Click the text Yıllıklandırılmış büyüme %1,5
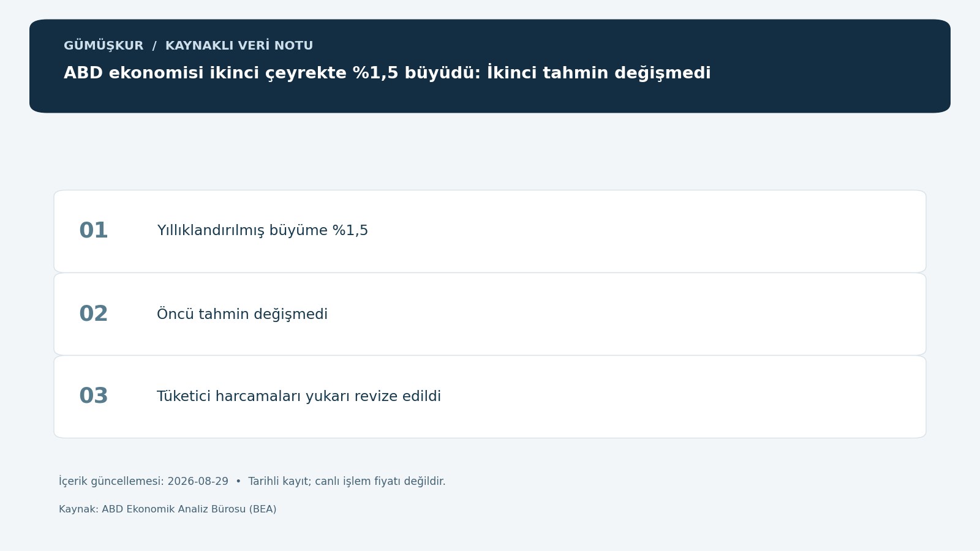Image resolution: width=980 pixels, height=551 pixels. [263, 231]
